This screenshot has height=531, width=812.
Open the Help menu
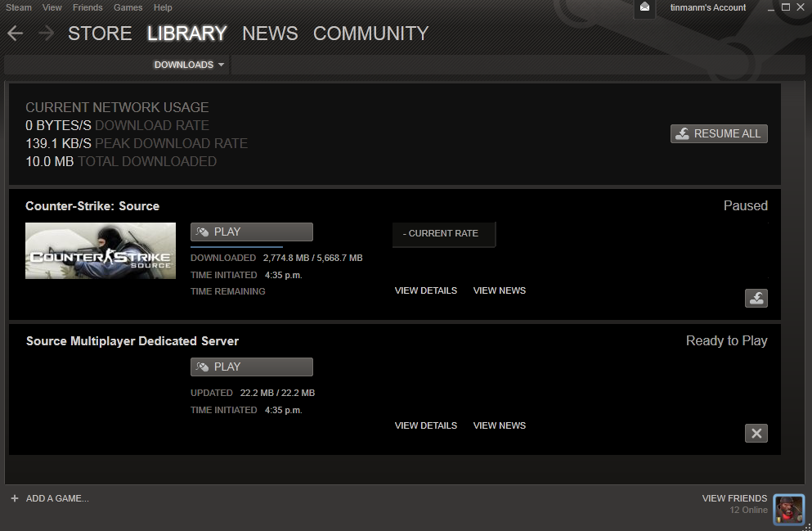tap(163, 7)
